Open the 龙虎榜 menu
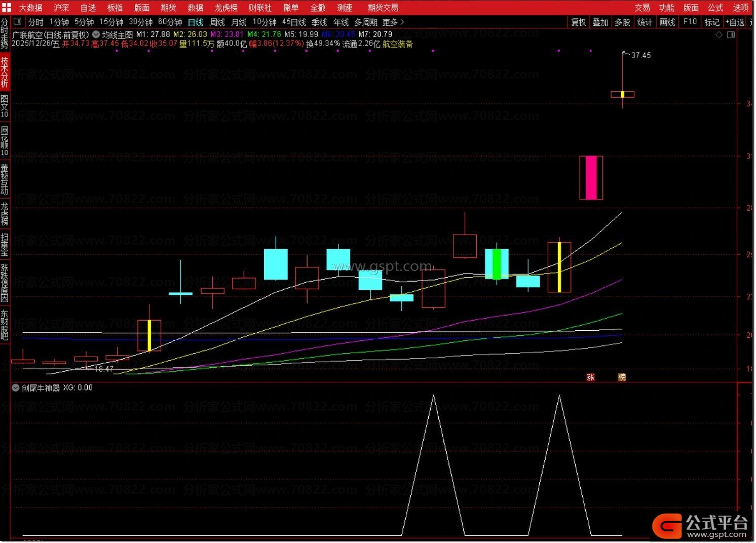The width and height of the screenshot is (756, 543). 226,8
